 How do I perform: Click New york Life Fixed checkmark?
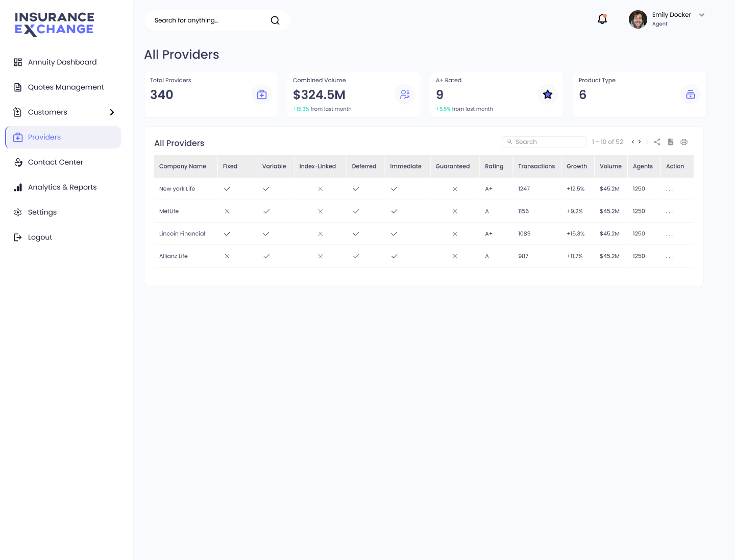pos(227,189)
